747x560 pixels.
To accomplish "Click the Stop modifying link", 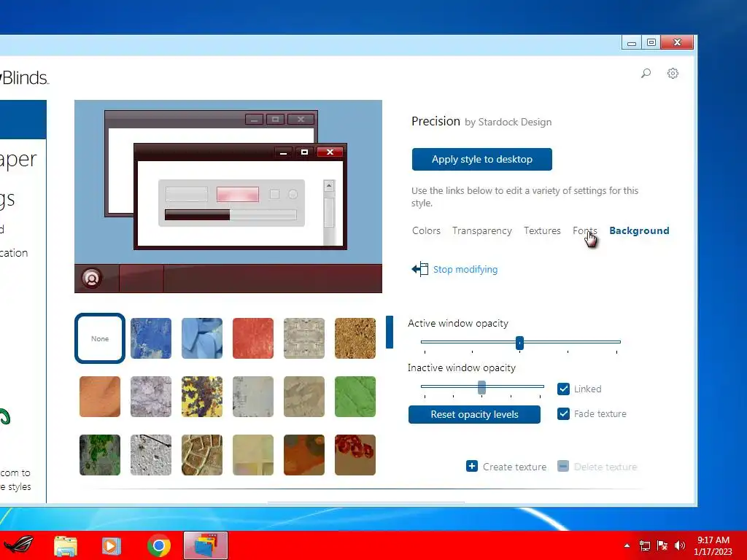I will [x=465, y=270].
